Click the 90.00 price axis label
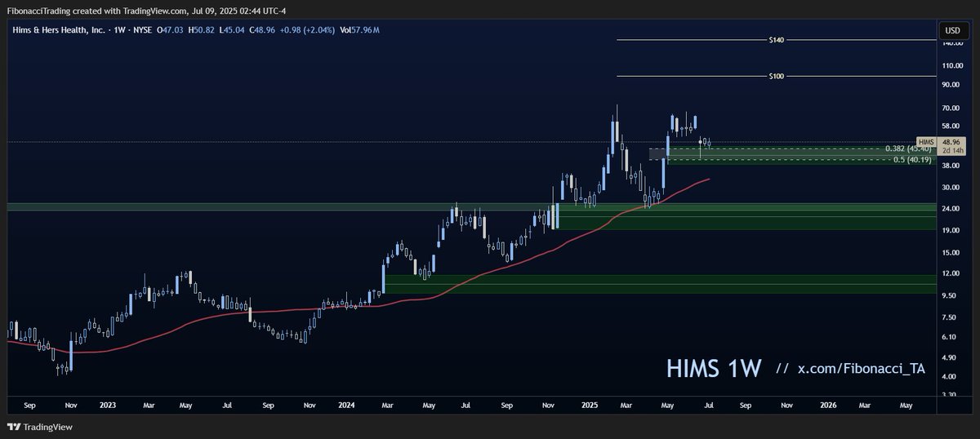The width and height of the screenshot is (980, 439). point(952,84)
